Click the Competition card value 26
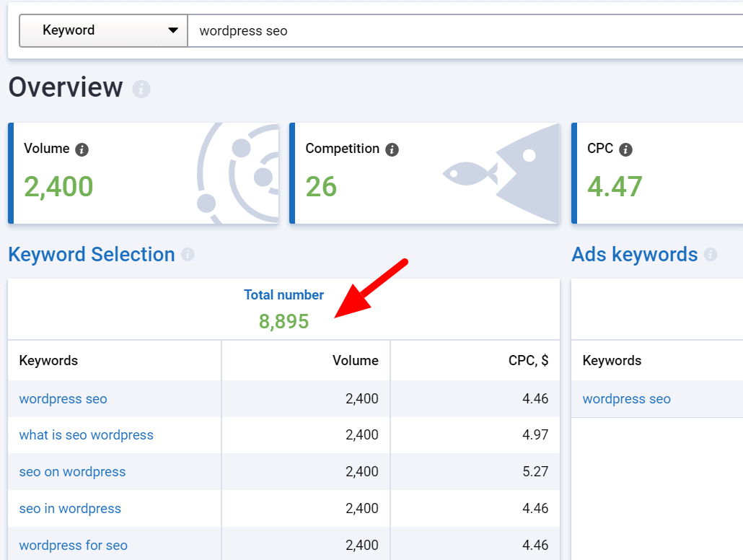Screen dimensions: 743x560 pos(321,187)
